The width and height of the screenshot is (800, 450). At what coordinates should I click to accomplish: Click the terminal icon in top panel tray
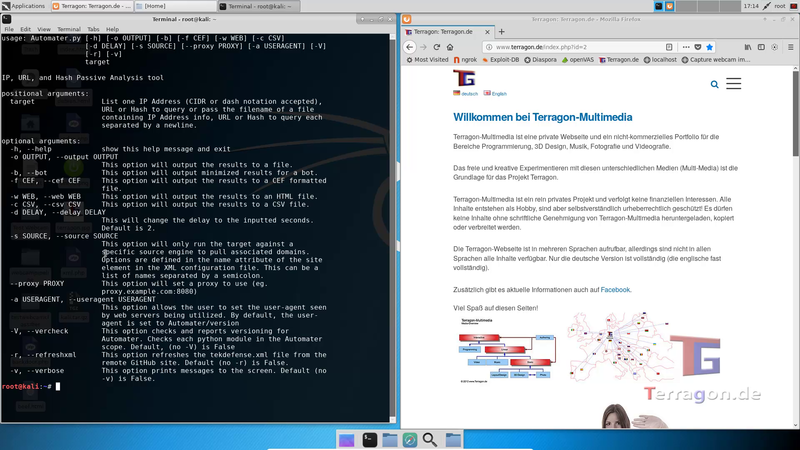click(x=659, y=6)
